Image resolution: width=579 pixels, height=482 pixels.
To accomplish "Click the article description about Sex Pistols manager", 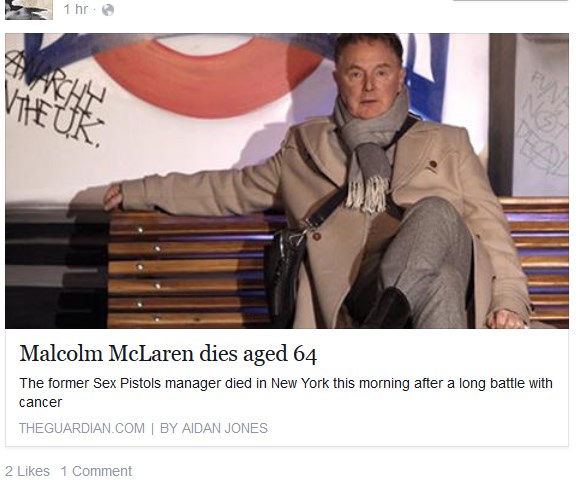I will [x=286, y=392].
